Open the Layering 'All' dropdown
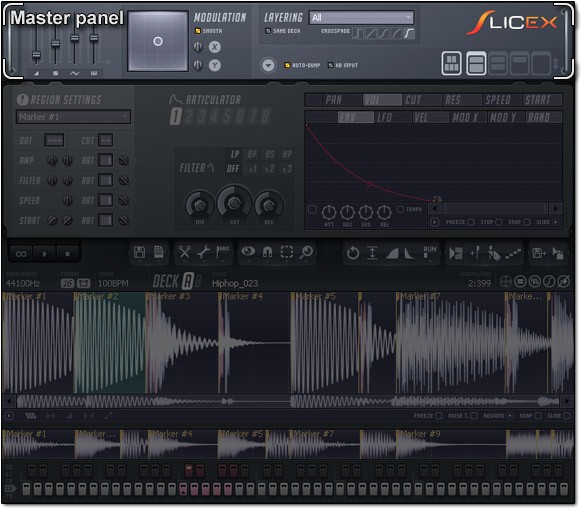Viewport: 581px width, 513px height. (361, 17)
